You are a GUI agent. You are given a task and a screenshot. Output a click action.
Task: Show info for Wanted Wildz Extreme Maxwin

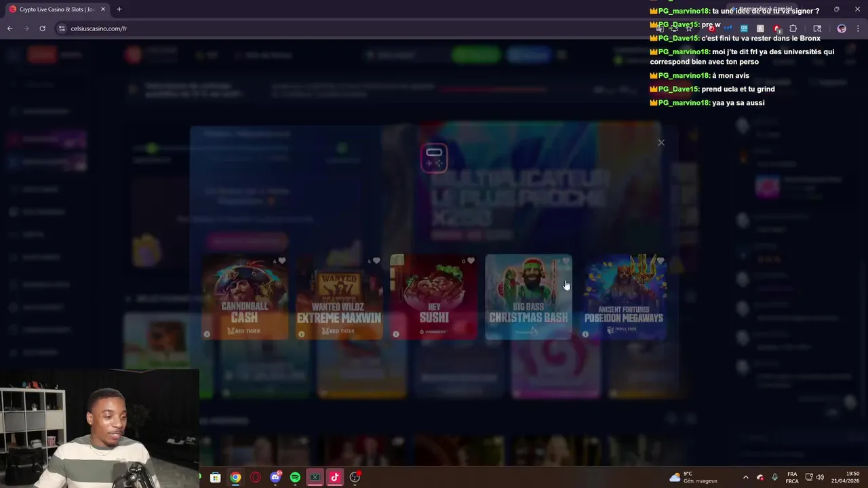tap(301, 333)
